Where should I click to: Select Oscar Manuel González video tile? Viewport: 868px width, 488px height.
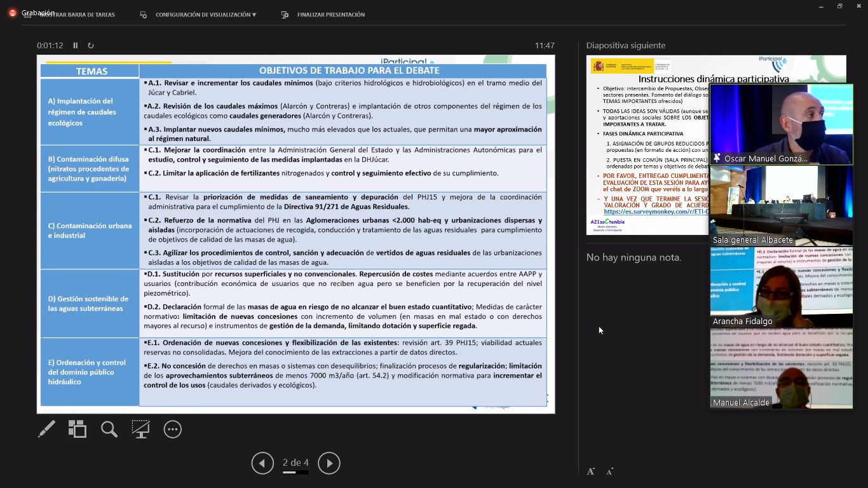point(781,125)
